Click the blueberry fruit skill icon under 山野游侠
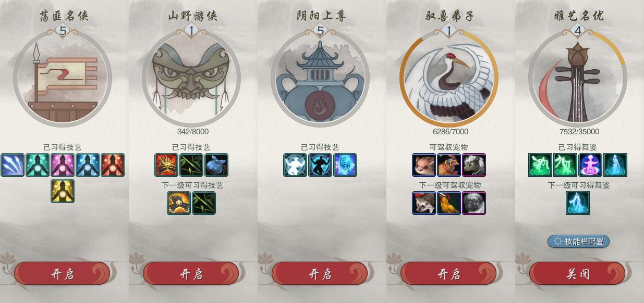The height and width of the screenshot is (303, 644). pyautogui.click(x=216, y=165)
